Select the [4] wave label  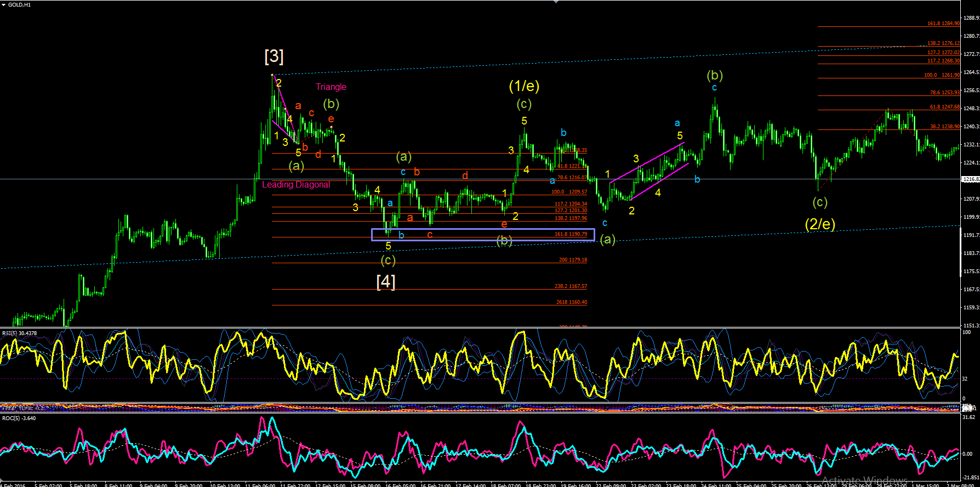(x=386, y=281)
